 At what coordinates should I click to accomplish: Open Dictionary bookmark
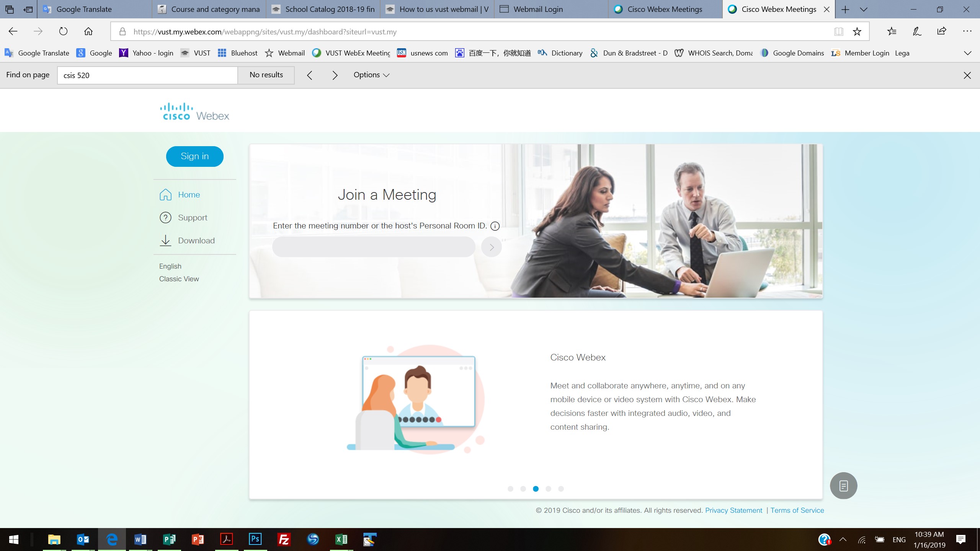click(x=560, y=53)
